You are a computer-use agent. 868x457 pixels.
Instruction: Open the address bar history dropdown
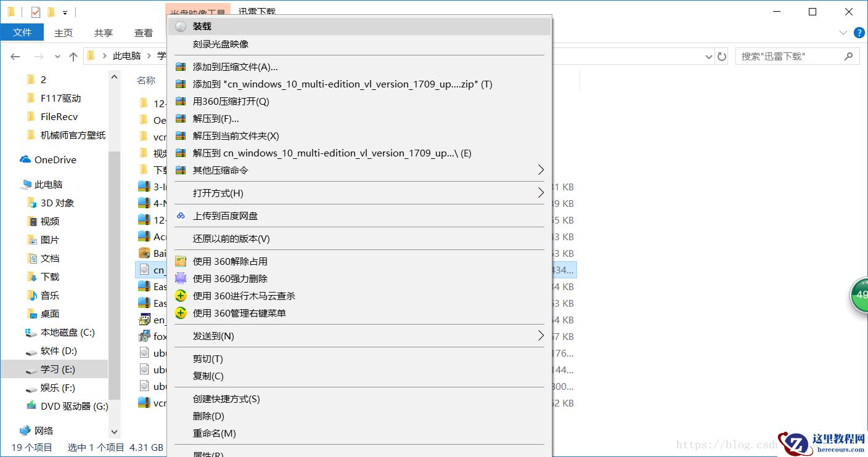pos(709,57)
